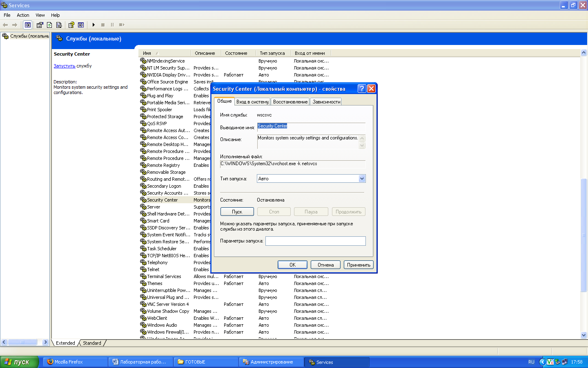Switch to the Extended view tab
588x368 pixels.
[x=65, y=343]
